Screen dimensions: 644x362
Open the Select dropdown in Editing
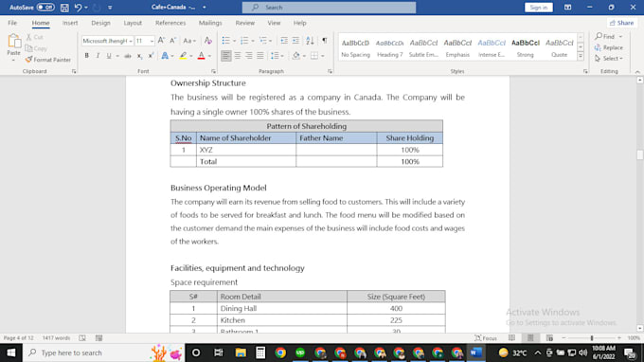tap(609, 59)
